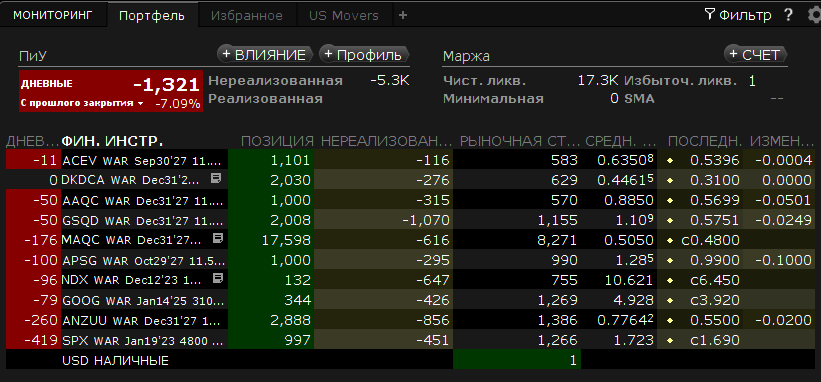Click yellow diamond marker in APSG row
This screenshot has height=382, width=821.
click(670, 260)
